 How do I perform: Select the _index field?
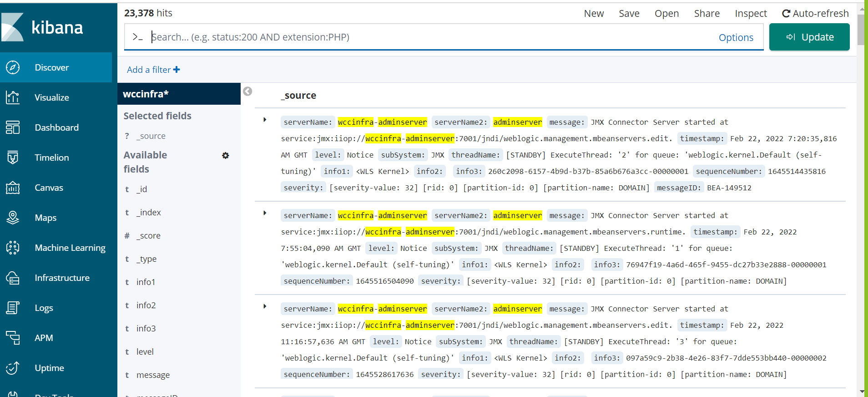tap(149, 213)
